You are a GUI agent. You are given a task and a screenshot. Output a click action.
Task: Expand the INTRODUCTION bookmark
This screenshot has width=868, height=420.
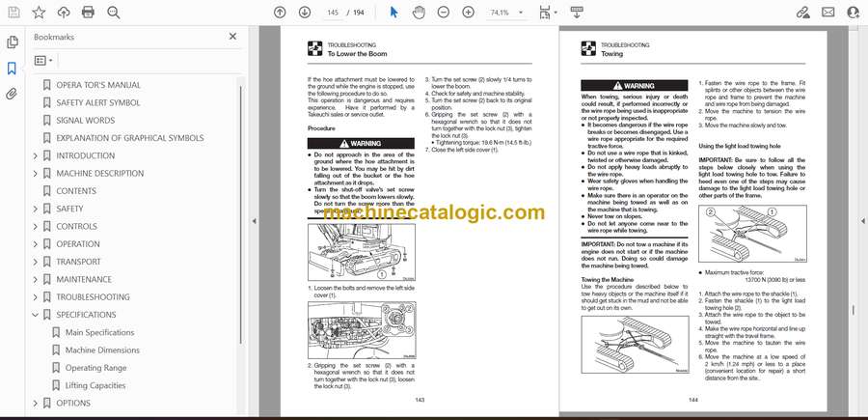point(36,155)
